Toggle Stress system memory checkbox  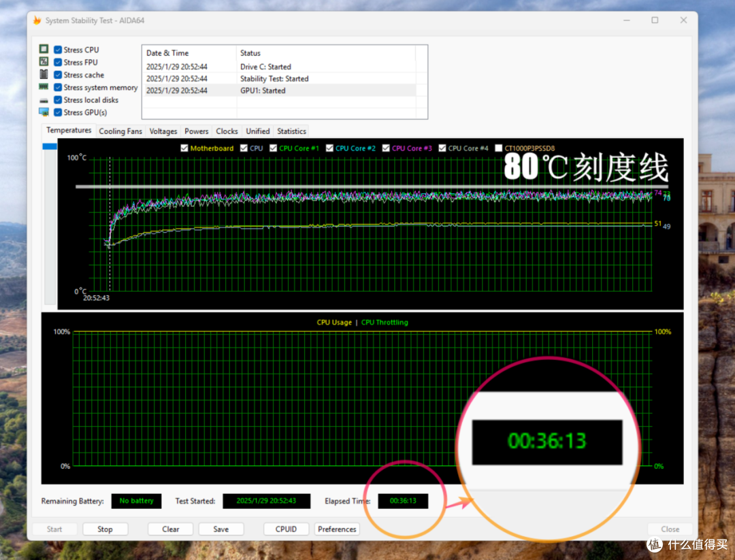58,88
